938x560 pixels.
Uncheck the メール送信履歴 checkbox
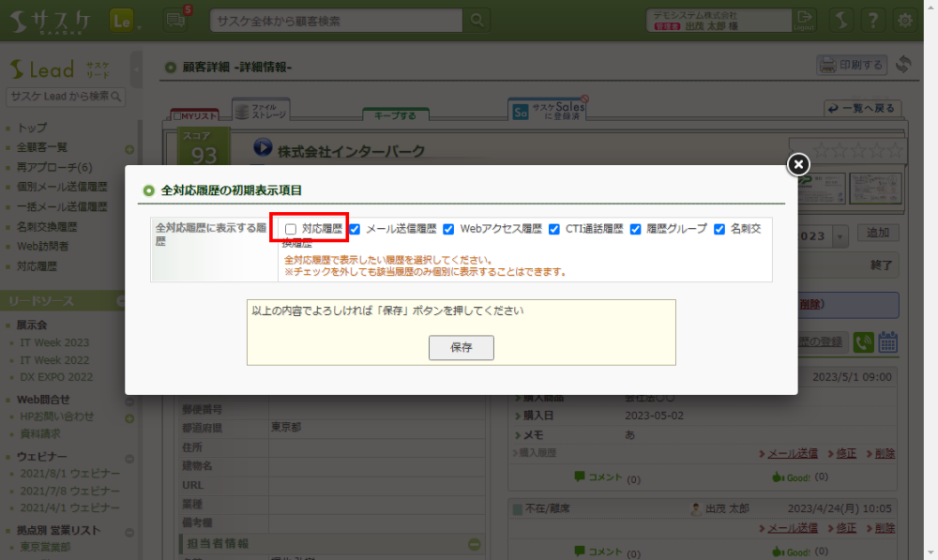355,229
